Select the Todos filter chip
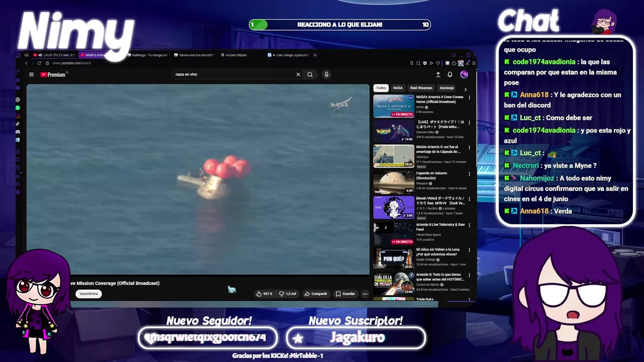Image resolution: width=644 pixels, height=362 pixels. [381, 88]
